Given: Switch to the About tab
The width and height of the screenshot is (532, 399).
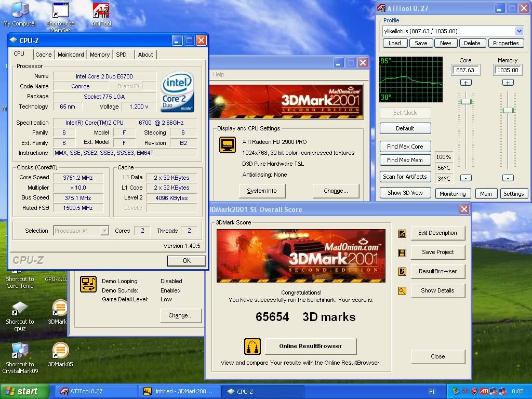Looking at the screenshot, I should click(145, 55).
